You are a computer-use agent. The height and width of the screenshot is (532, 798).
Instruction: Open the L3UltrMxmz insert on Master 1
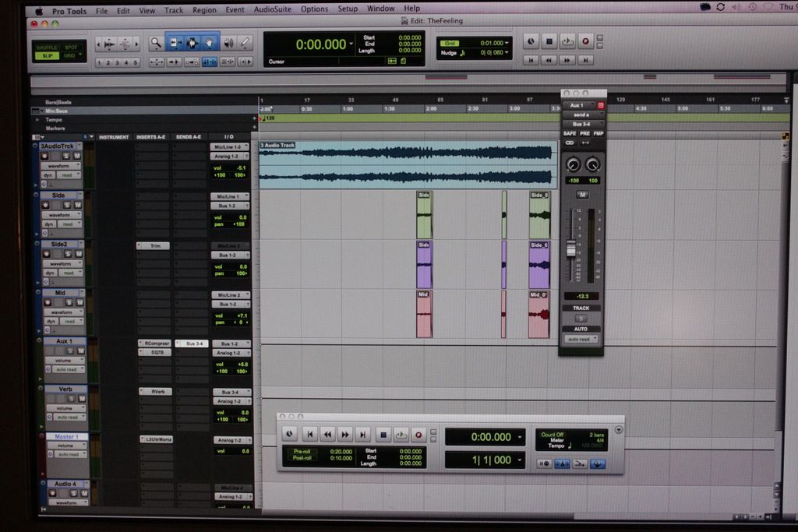tap(157, 439)
